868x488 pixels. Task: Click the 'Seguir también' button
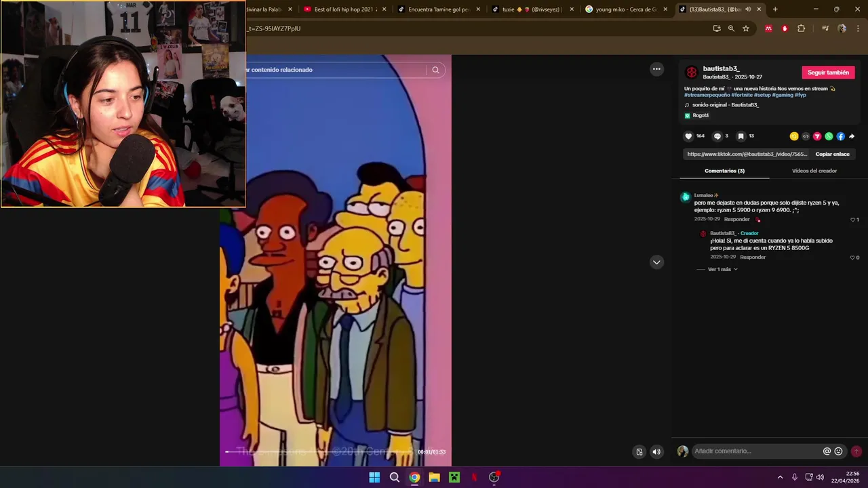tap(828, 73)
